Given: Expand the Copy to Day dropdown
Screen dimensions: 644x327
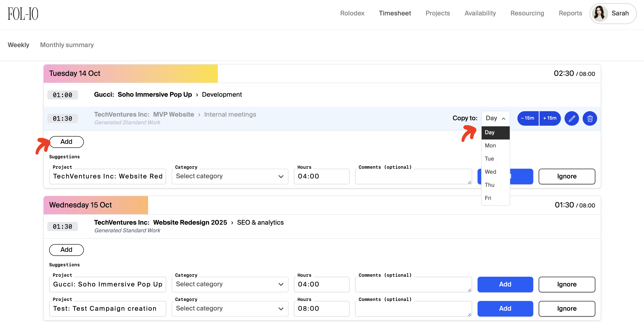Looking at the screenshot, I should tap(495, 118).
